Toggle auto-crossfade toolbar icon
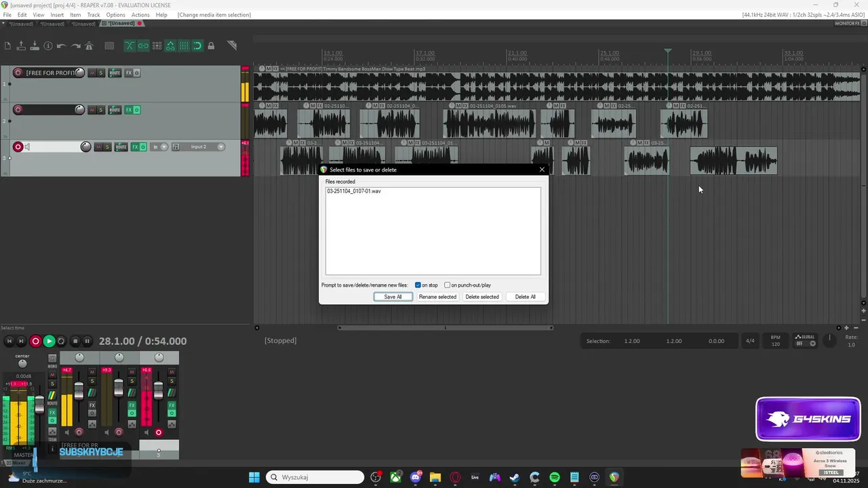868x488 pixels. pos(130,46)
